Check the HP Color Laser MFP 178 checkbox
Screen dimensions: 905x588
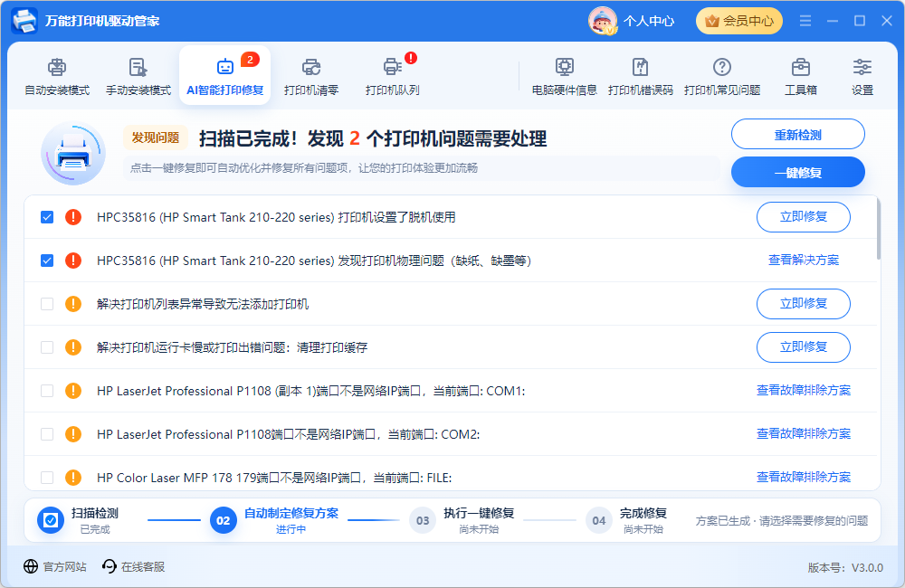tap(47, 478)
